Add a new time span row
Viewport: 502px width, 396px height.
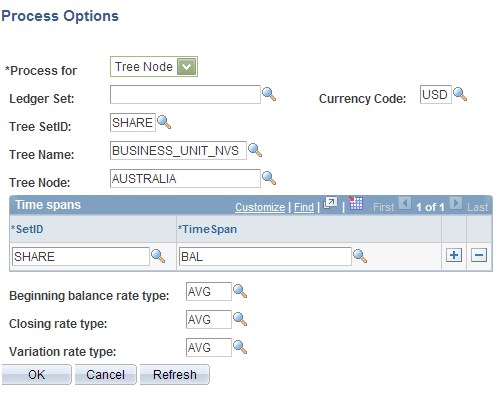[x=454, y=256]
